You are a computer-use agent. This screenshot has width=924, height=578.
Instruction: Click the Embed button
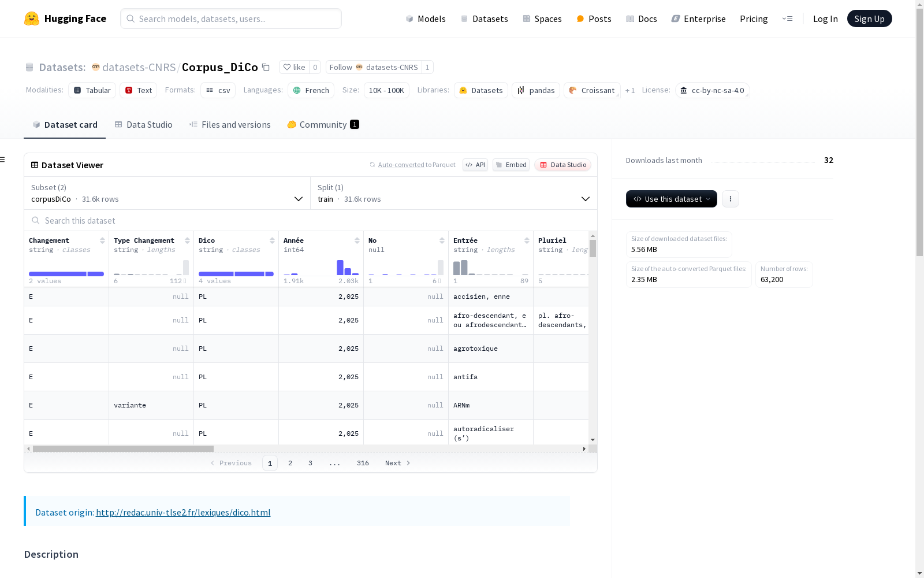511,165
